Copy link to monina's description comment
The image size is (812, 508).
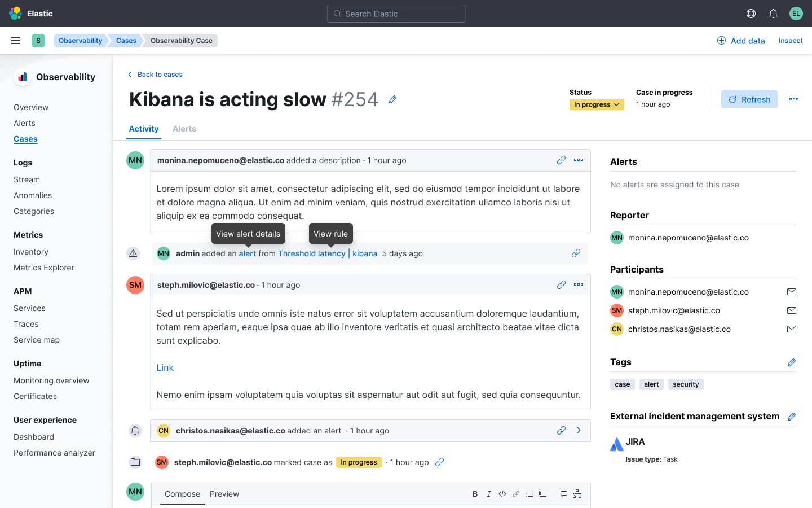tap(561, 160)
